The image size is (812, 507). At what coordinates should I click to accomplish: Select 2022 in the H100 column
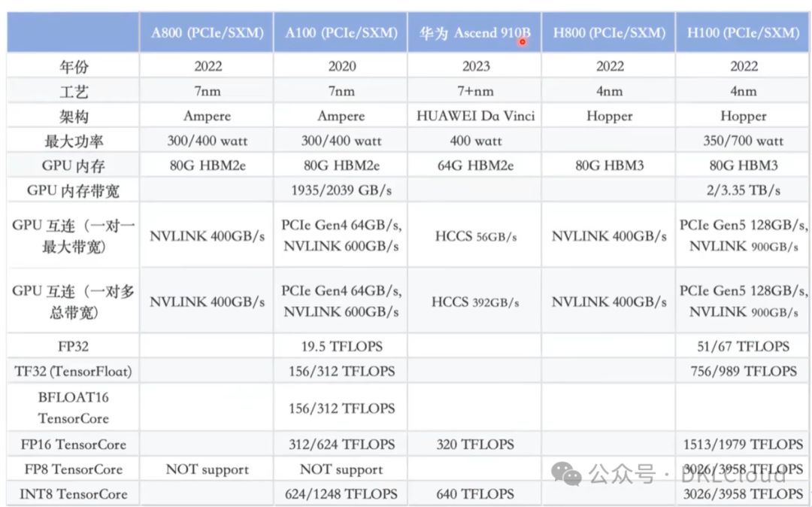point(744,66)
